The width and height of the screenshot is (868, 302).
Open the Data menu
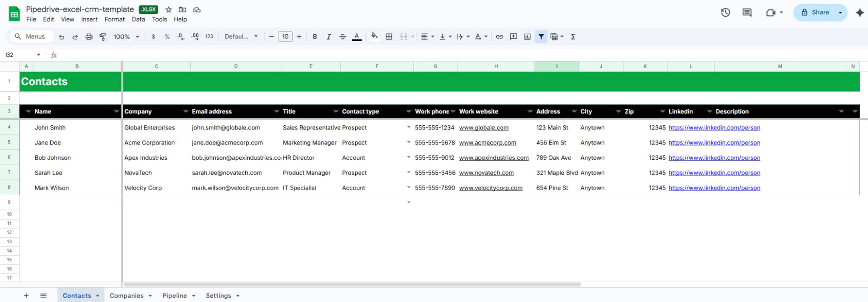click(x=139, y=20)
